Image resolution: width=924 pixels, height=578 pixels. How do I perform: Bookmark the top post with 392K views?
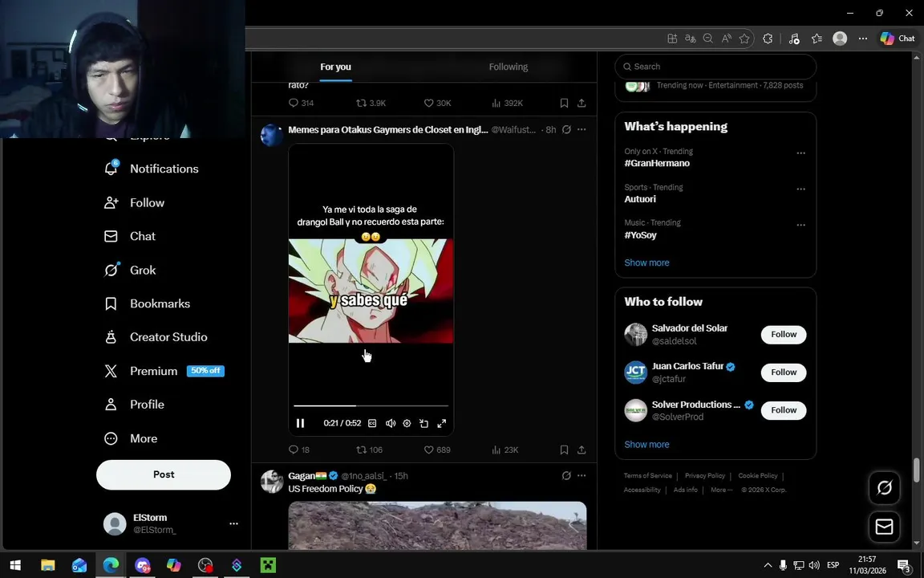click(564, 104)
